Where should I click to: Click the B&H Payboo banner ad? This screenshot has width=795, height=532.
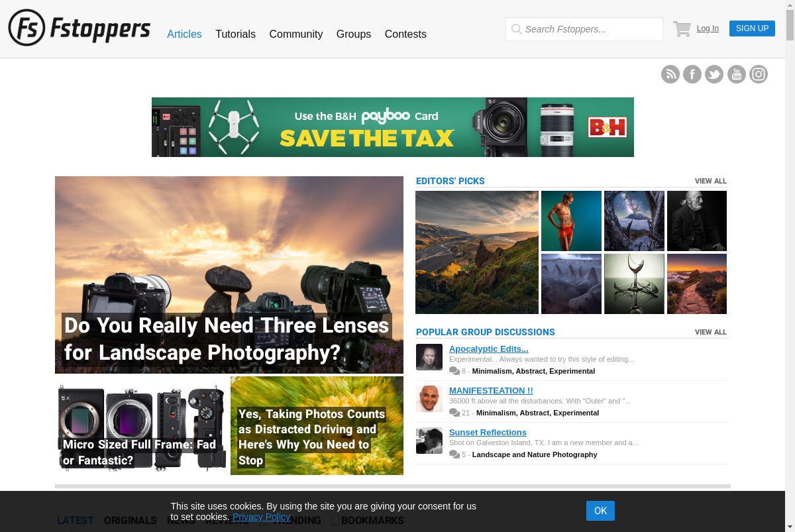pyautogui.click(x=393, y=127)
